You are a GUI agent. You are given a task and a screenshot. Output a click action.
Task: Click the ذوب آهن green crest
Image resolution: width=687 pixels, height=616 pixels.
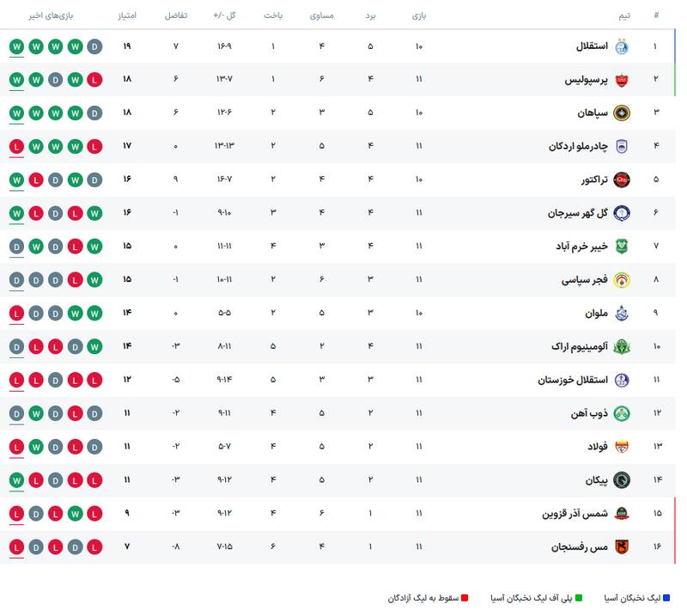click(x=623, y=413)
